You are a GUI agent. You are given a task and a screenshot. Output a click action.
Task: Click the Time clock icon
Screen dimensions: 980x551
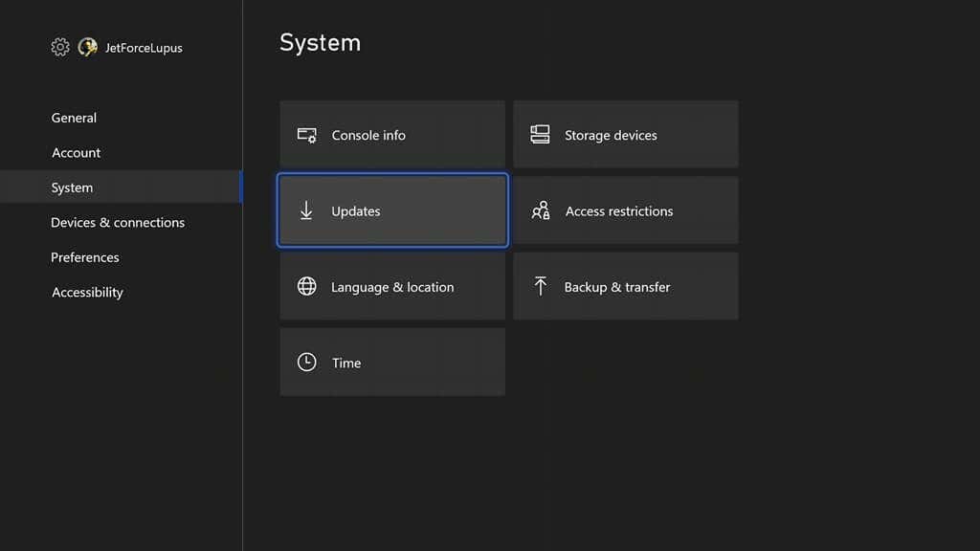pos(306,362)
